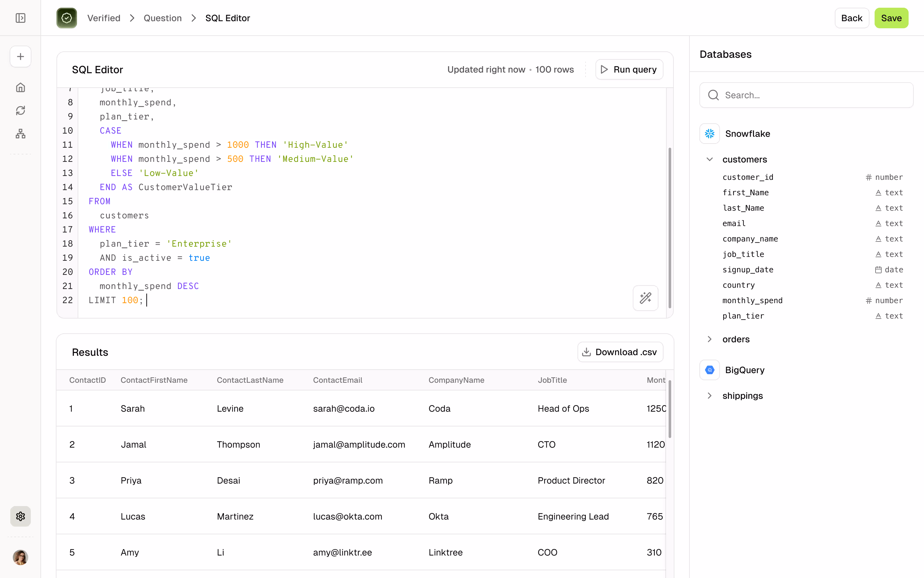
Task: Click the plus add button in sidebar
Action: click(x=21, y=57)
